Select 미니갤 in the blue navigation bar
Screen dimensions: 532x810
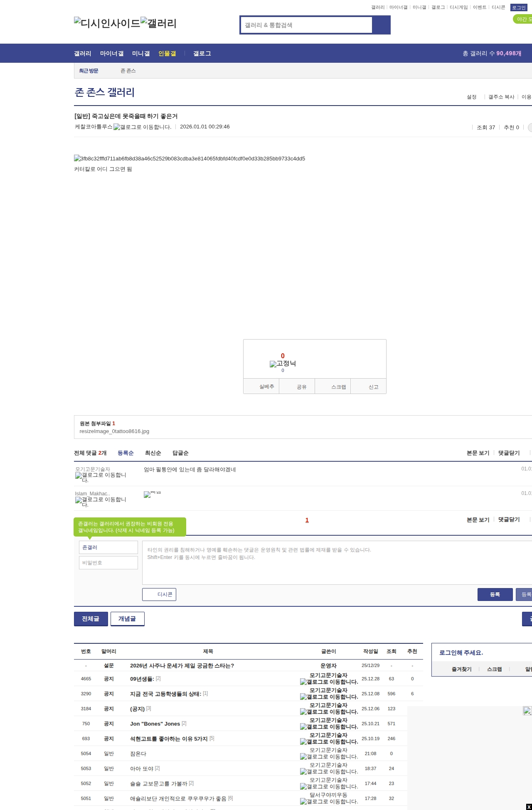pos(141,53)
